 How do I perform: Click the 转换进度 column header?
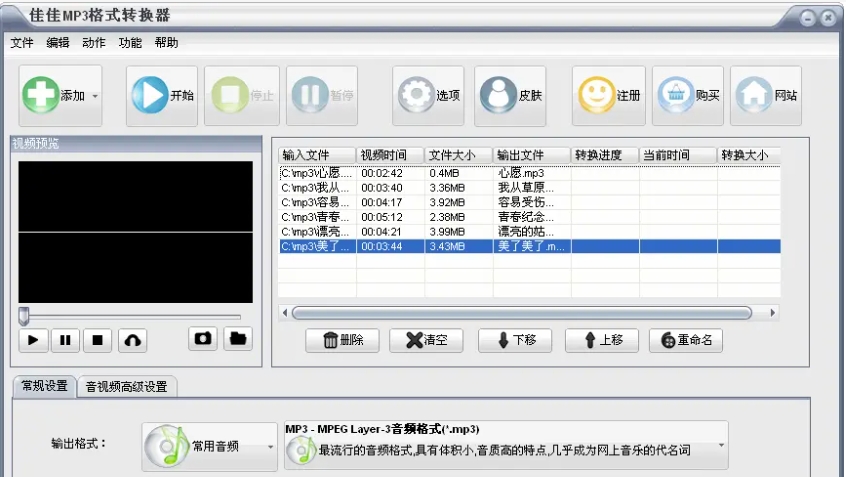pyautogui.click(x=605, y=155)
